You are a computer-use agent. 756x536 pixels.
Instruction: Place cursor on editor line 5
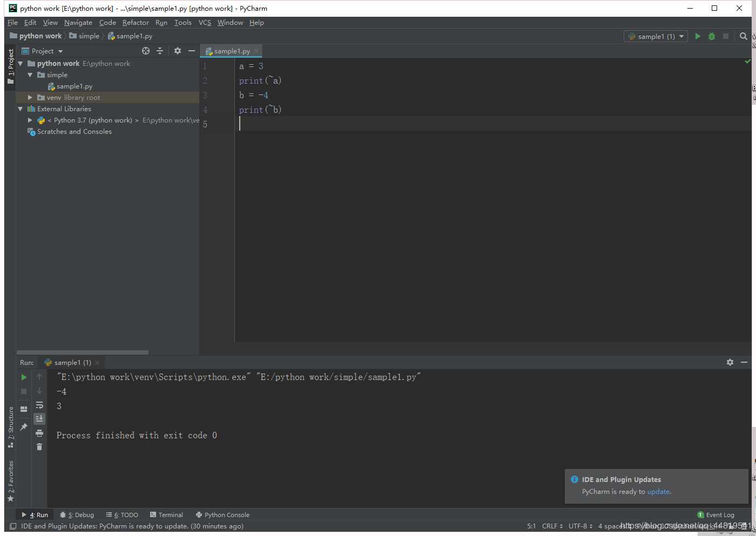click(492, 124)
